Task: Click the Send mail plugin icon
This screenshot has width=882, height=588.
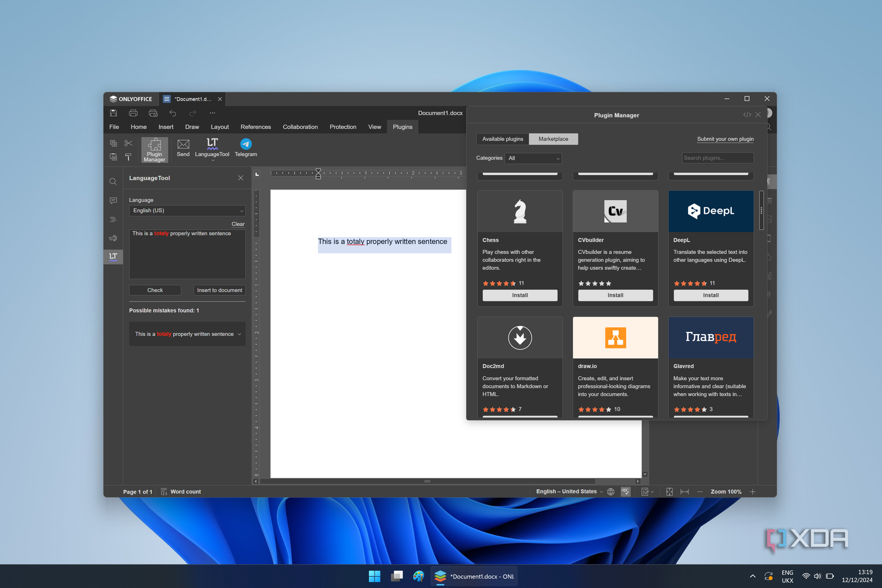Action: click(183, 148)
